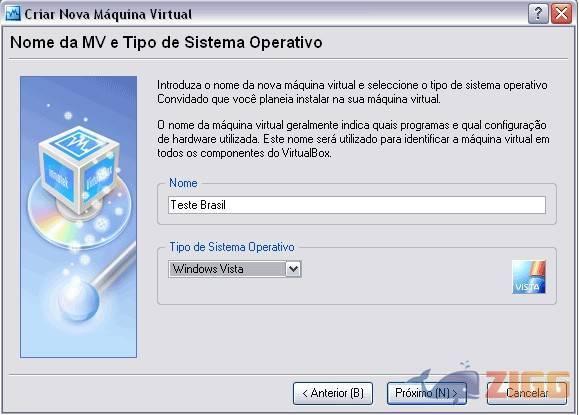Image resolution: width=579 pixels, height=415 pixels.
Task: Click the Tipo de Sistema Operativo label
Action: (x=232, y=247)
